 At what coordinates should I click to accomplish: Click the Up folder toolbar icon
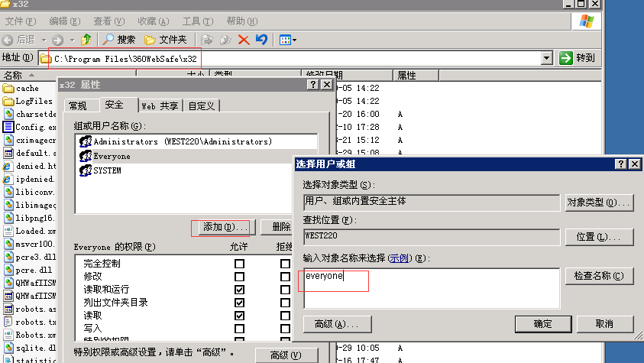click(x=86, y=39)
